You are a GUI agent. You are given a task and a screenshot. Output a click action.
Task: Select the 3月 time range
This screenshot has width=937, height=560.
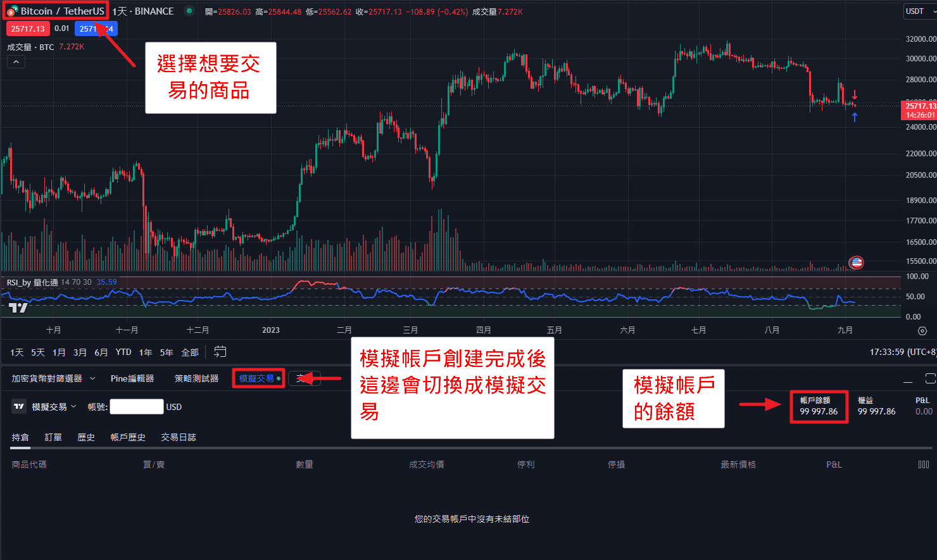80,352
